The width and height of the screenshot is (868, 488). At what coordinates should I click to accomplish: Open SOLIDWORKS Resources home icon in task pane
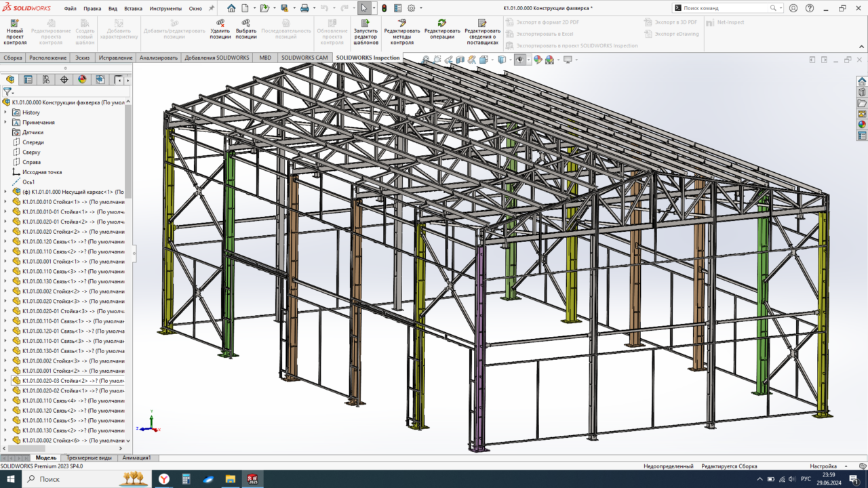point(862,81)
